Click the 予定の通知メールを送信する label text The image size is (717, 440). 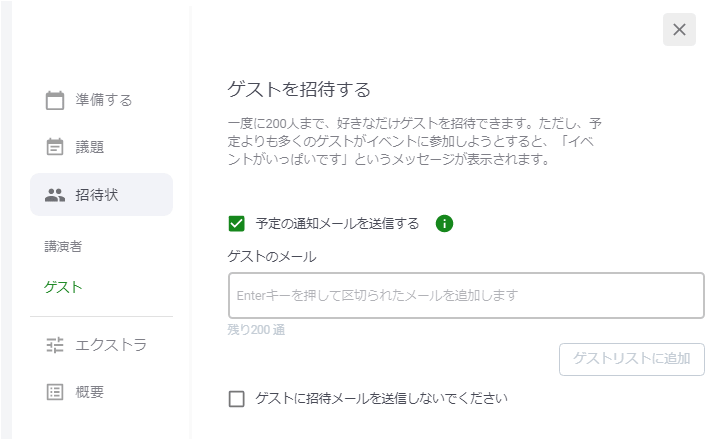(x=337, y=224)
